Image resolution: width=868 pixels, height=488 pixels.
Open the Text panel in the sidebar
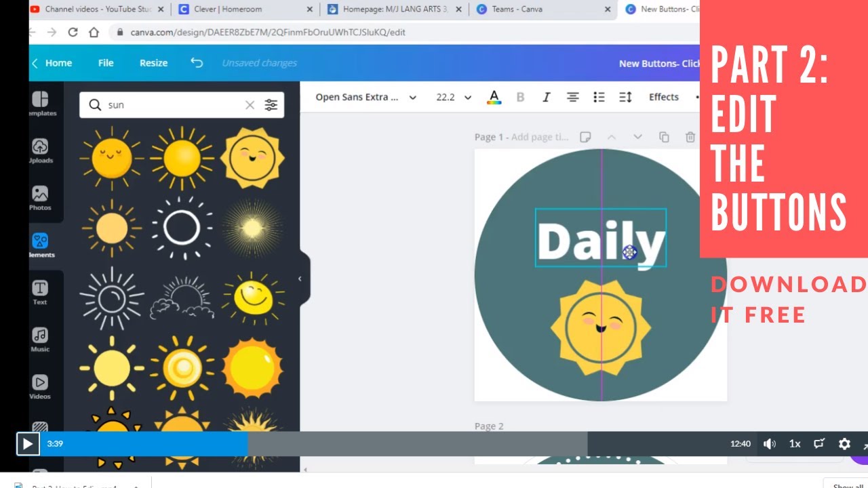pyautogui.click(x=40, y=293)
